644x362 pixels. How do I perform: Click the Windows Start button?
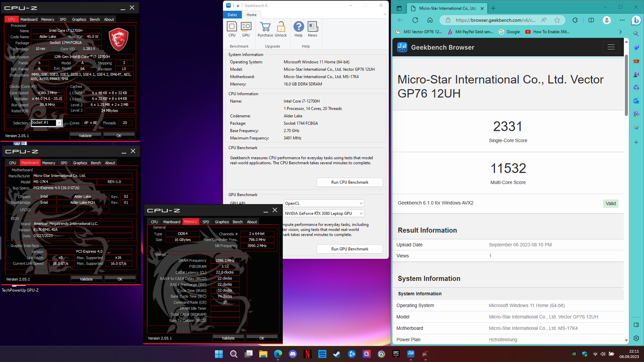point(219,354)
